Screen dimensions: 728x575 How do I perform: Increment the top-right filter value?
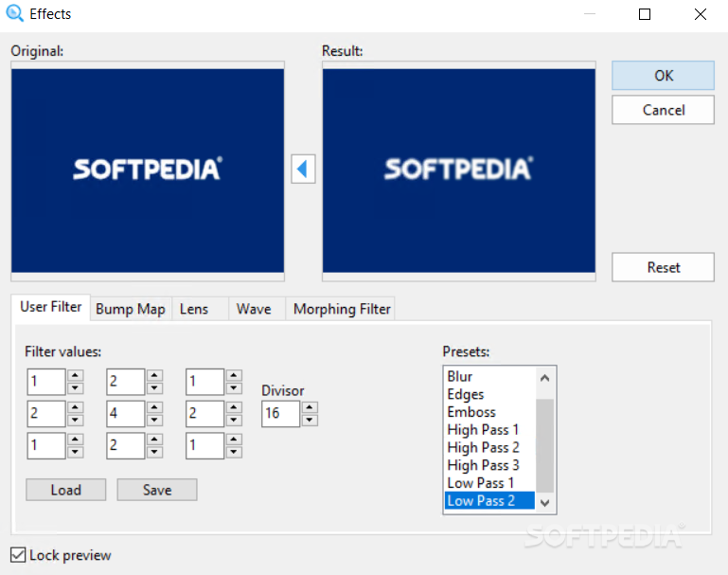[x=234, y=375]
